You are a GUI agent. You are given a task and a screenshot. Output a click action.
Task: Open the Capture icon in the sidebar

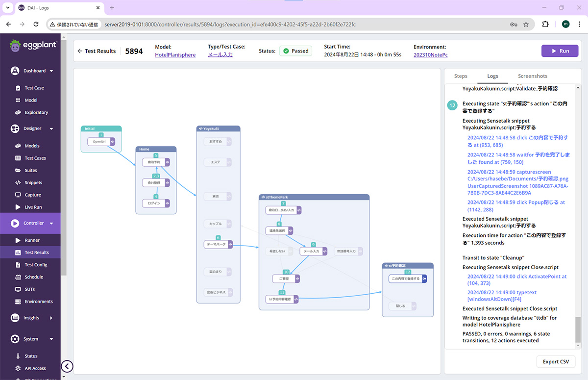pos(18,195)
